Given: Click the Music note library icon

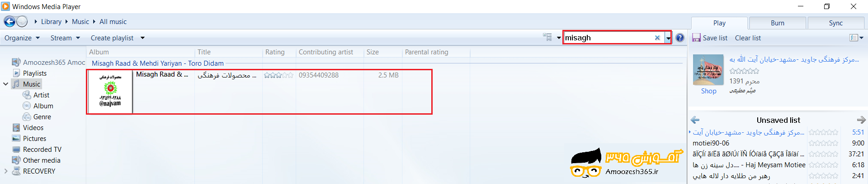Looking at the screenshot, I should (x=16, y=84).
